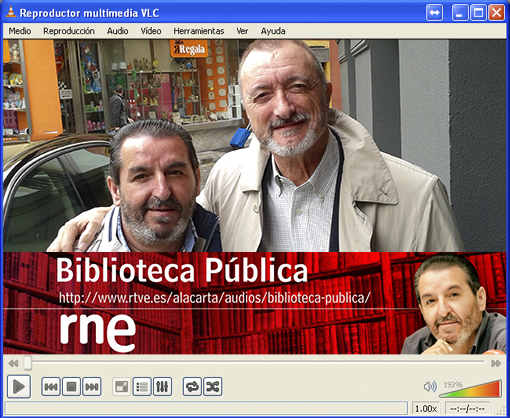Minimize the VLC window
Screen dimensions: 510x418
tap(460, 13)
